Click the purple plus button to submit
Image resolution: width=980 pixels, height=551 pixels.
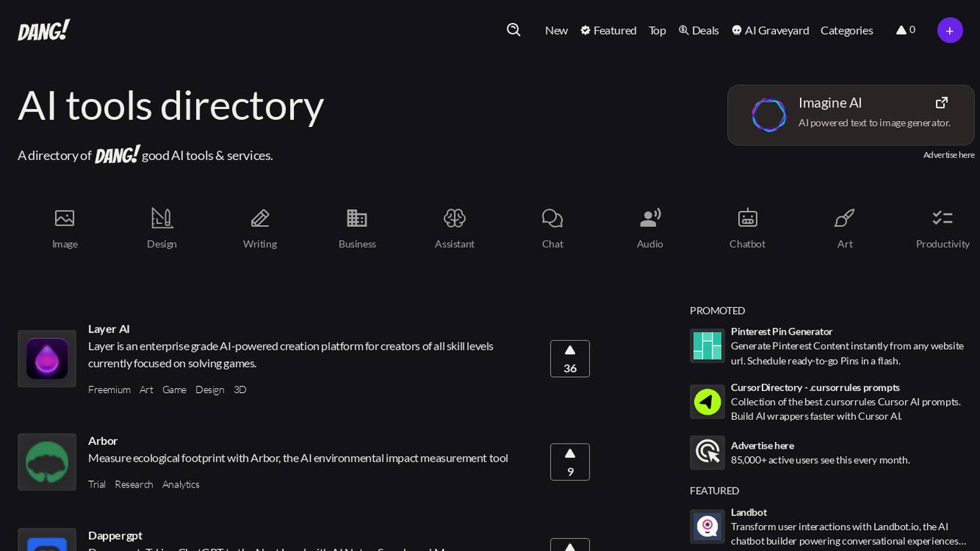950,30
